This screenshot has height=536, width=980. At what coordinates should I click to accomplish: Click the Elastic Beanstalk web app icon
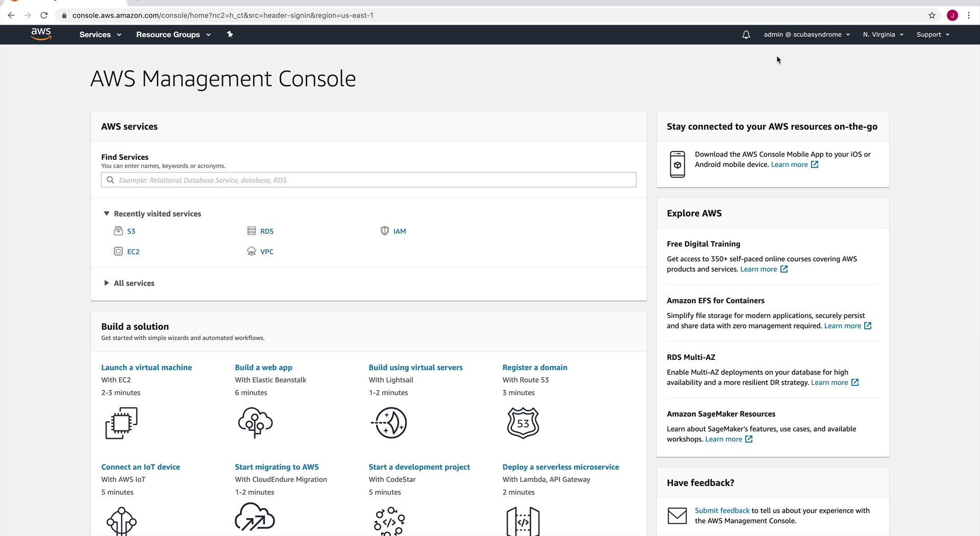[255, 423]
